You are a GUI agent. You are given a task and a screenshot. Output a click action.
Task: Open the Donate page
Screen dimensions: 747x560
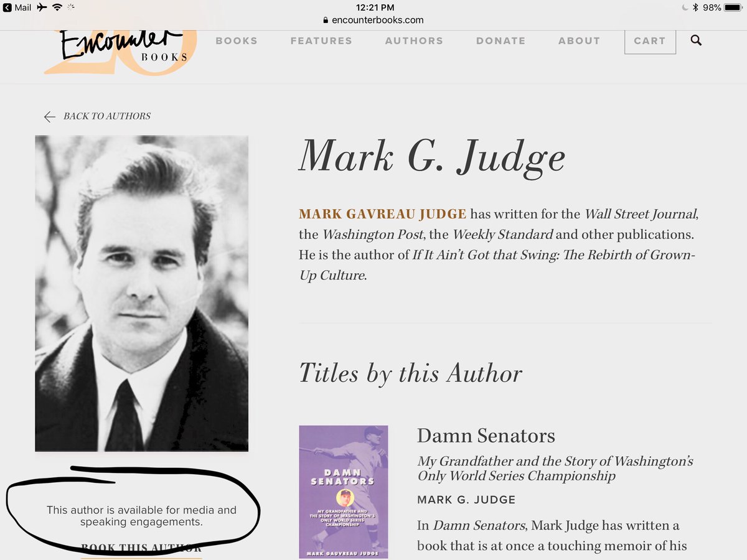point(500,40)
